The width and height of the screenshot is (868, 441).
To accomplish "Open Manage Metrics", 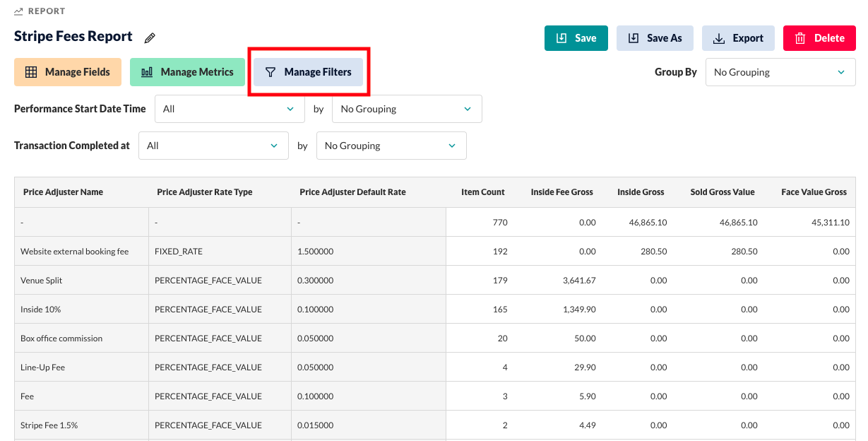I will [x=187, y=72].
